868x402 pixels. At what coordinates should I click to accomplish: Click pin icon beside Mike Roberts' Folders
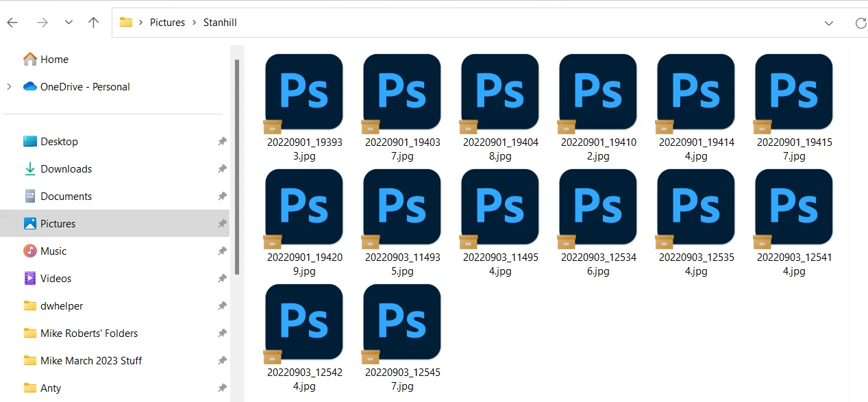click(x=222, y=334)
